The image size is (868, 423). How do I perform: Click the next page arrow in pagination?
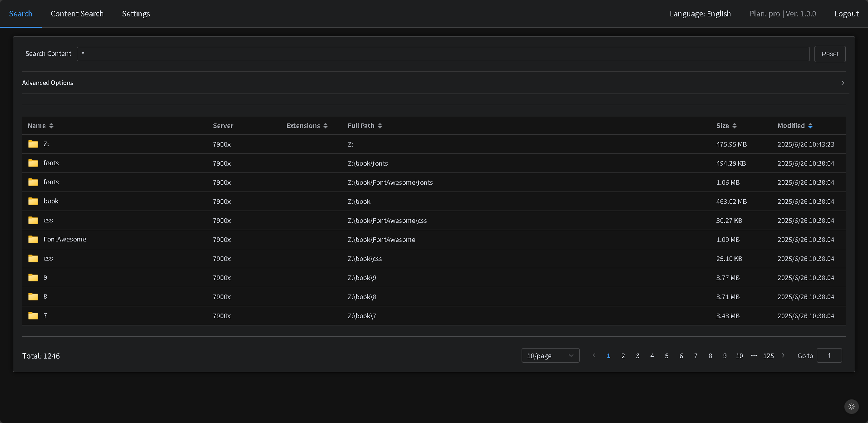click(x=783, y=356)
